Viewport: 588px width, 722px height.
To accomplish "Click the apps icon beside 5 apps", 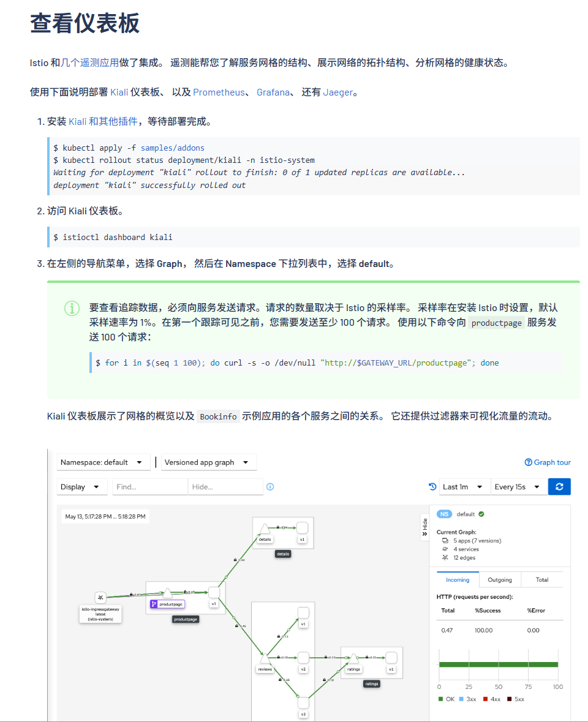I will [x=445, y=541].
